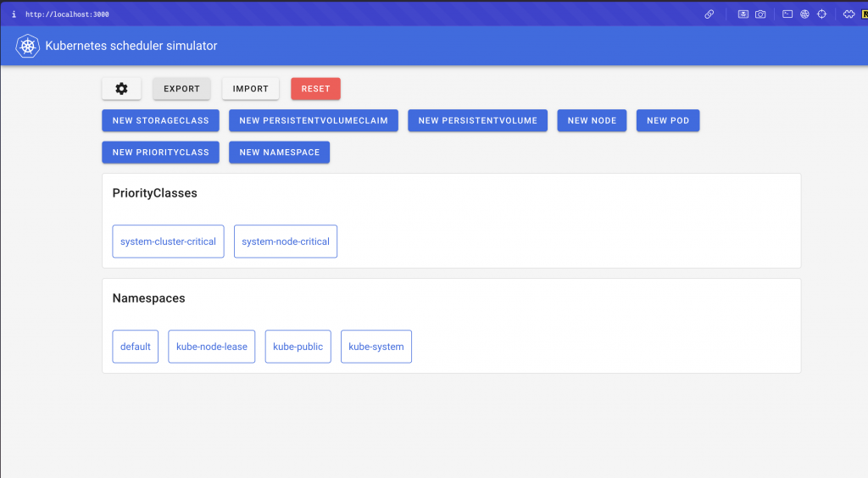The height and width of the screenshot is (478, 868).
Task: Click the Namespaces section heading
Action: 149,298
